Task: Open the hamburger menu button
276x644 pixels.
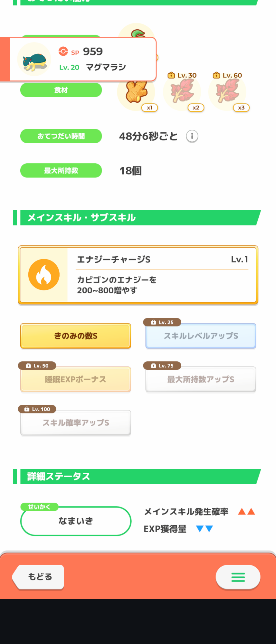Action: tap(238, 577)
